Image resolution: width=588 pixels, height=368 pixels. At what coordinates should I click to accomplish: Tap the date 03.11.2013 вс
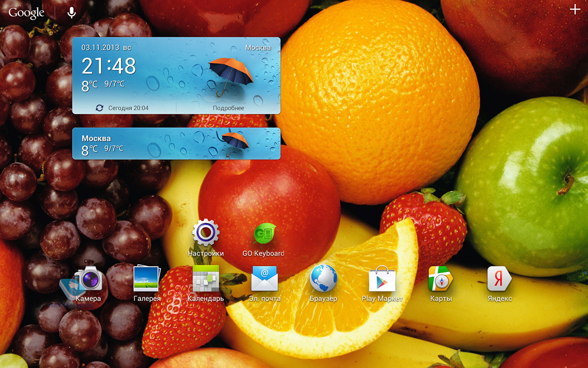106,47
